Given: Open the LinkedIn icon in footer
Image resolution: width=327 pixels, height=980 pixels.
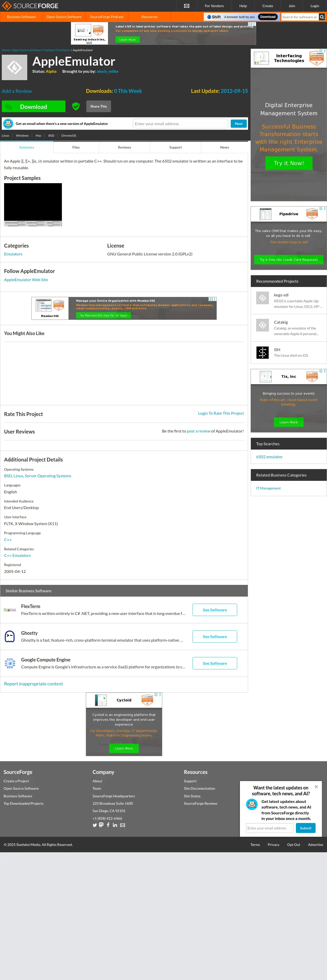Looking at the screenshot, I should click(x=115, y=825).
